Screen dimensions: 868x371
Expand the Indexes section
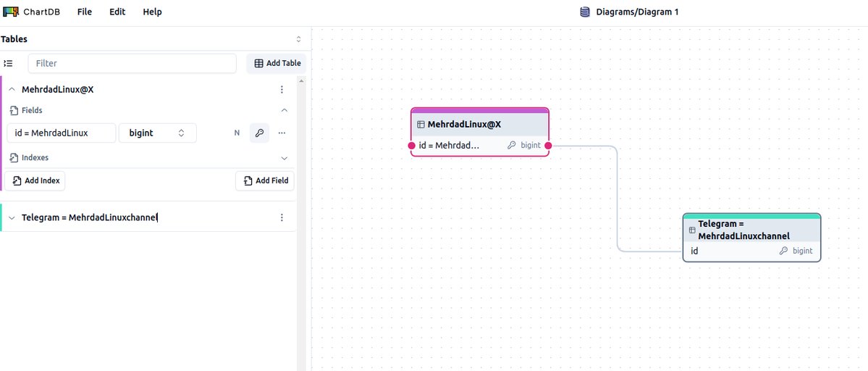pyautogui.click(x=285, y=158)
